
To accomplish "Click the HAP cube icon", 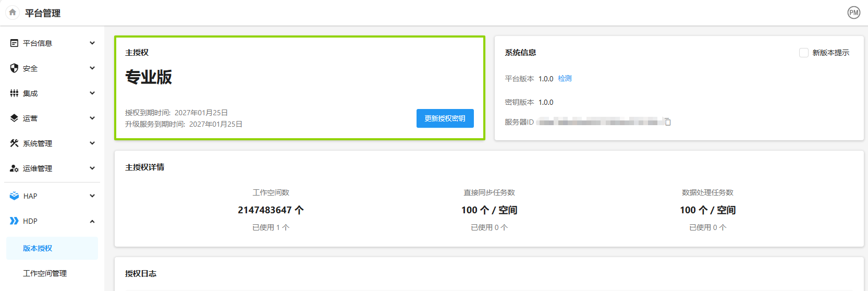I will coord(14,196).
